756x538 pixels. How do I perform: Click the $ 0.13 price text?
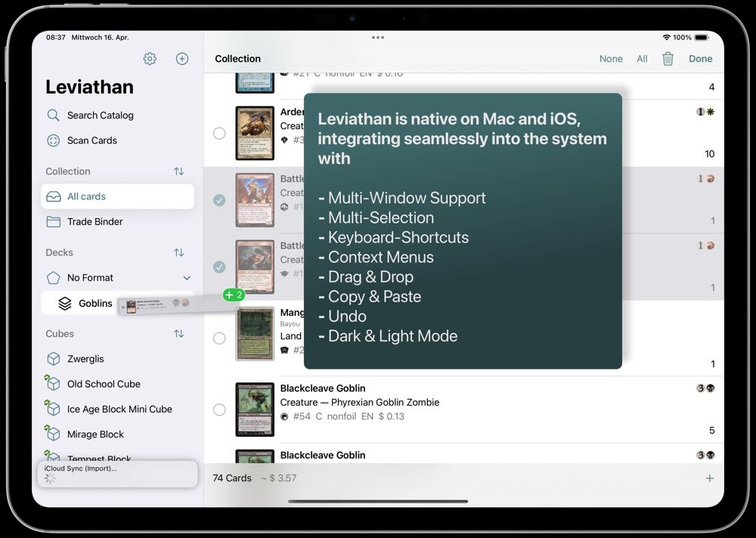pos(391,416)
